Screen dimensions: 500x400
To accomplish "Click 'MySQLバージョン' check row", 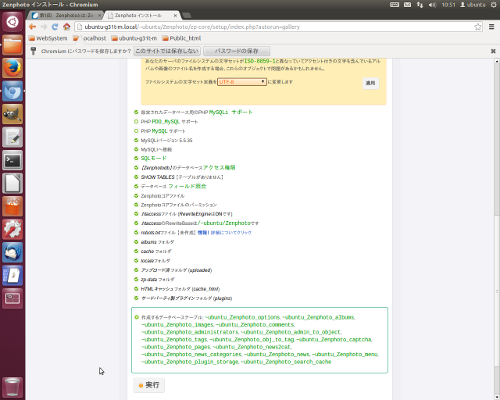I will coord(163,140).
